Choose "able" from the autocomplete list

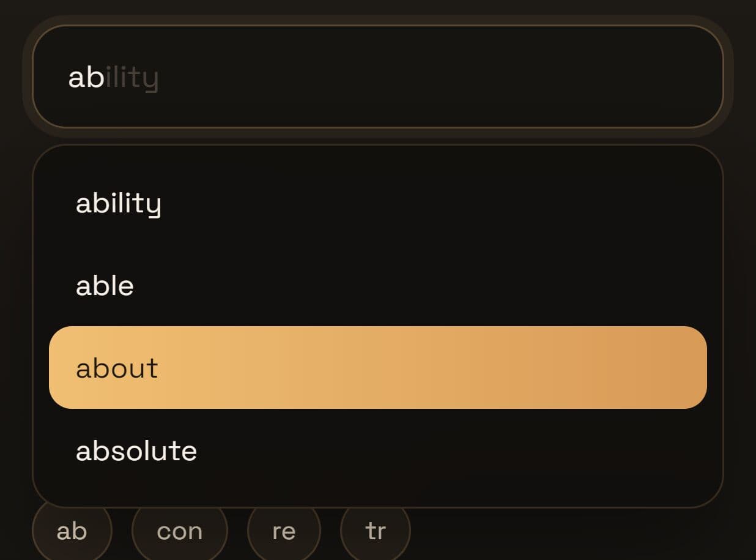tap(377, 286)
